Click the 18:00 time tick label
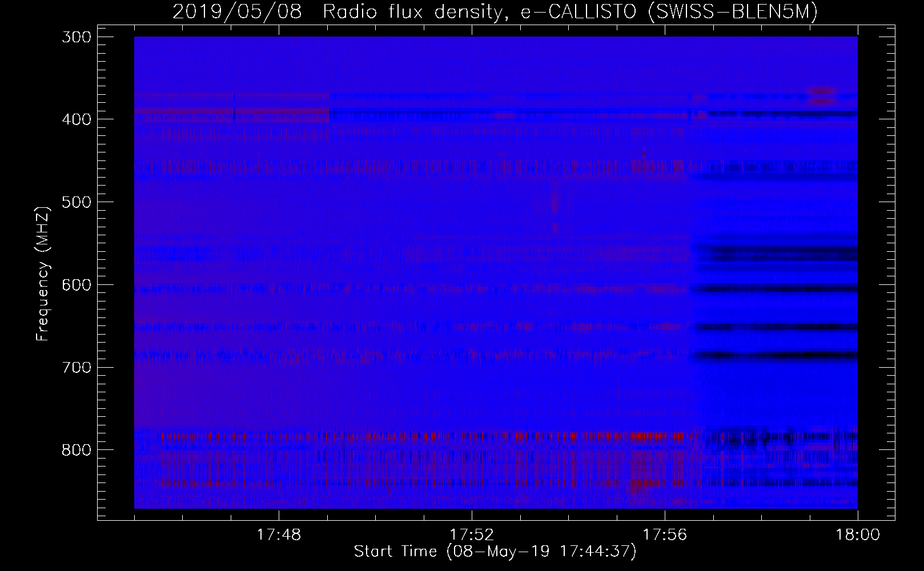The height and width of the screenshot is (571, 924). [858, 535]
